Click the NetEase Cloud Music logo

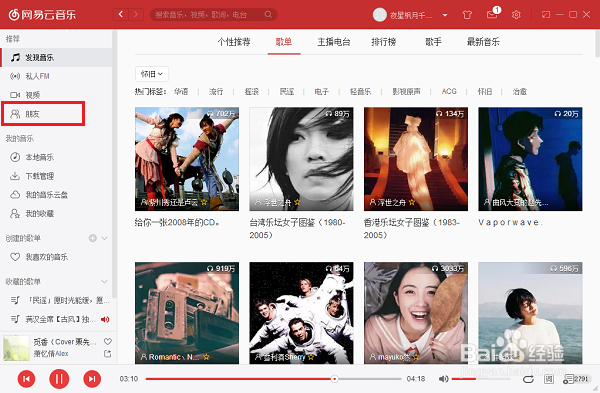[42, 15]
